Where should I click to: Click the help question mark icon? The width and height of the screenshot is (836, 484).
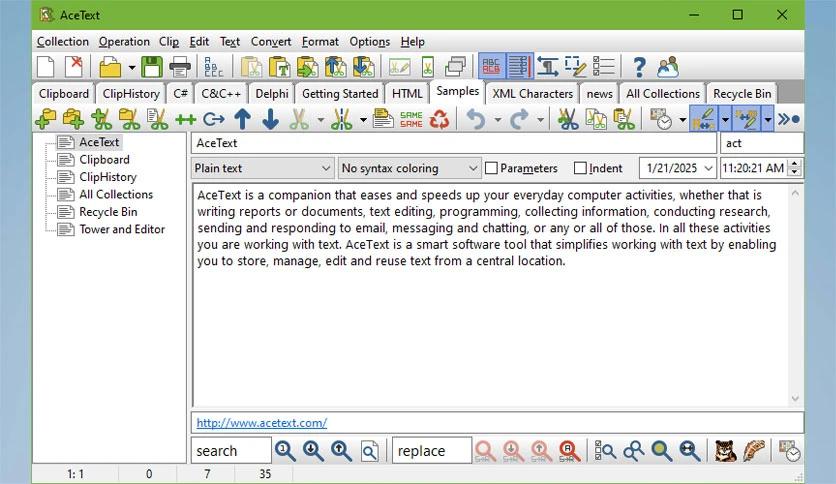(x=639, y=67)
